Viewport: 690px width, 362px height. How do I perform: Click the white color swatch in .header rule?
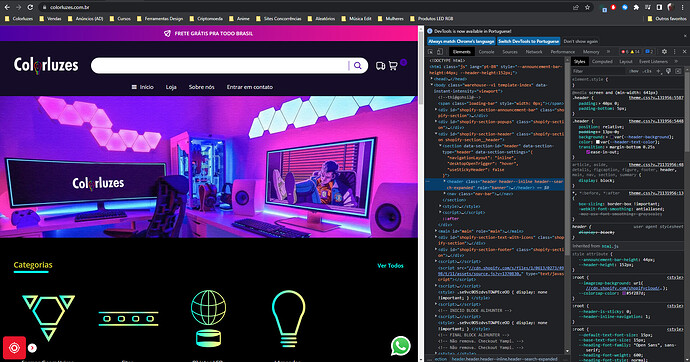598,142
